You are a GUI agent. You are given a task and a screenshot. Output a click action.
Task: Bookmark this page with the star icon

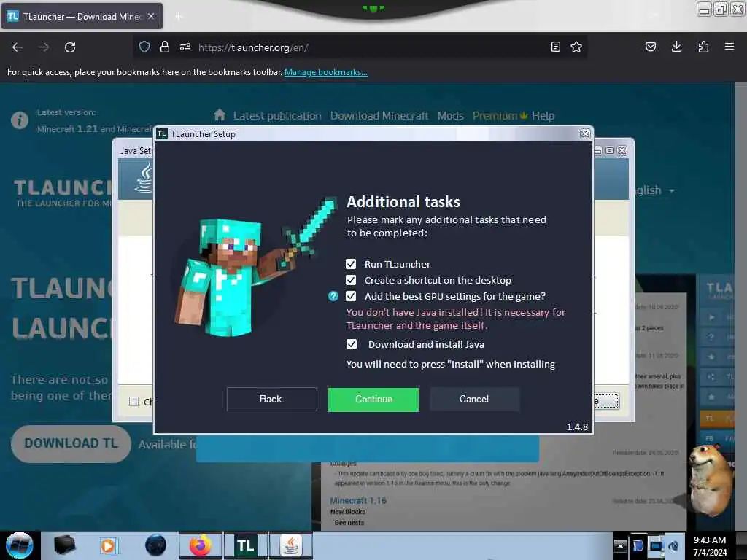[576, 47]
